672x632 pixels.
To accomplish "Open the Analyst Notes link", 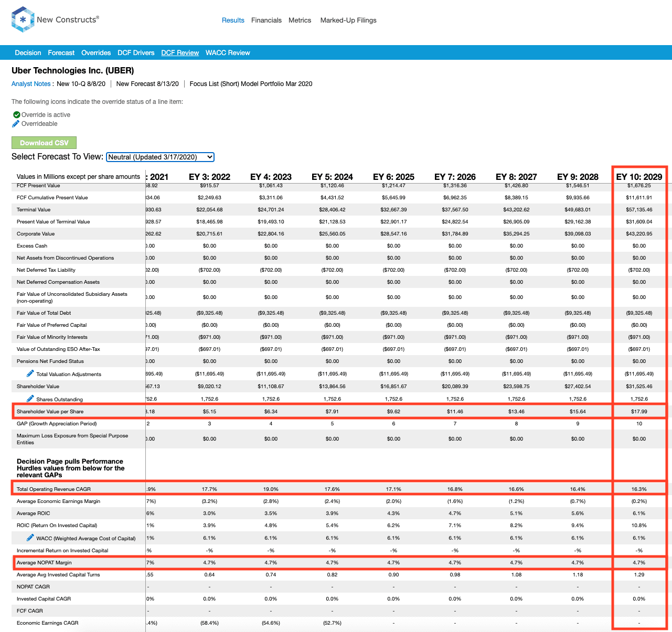I will click(31, 84).
